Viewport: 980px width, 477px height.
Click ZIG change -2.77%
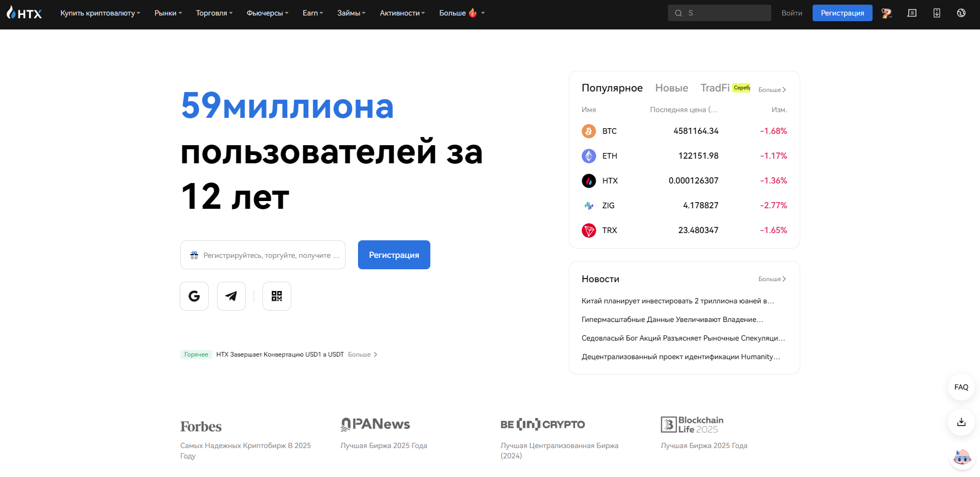click(x=773, y=206)
